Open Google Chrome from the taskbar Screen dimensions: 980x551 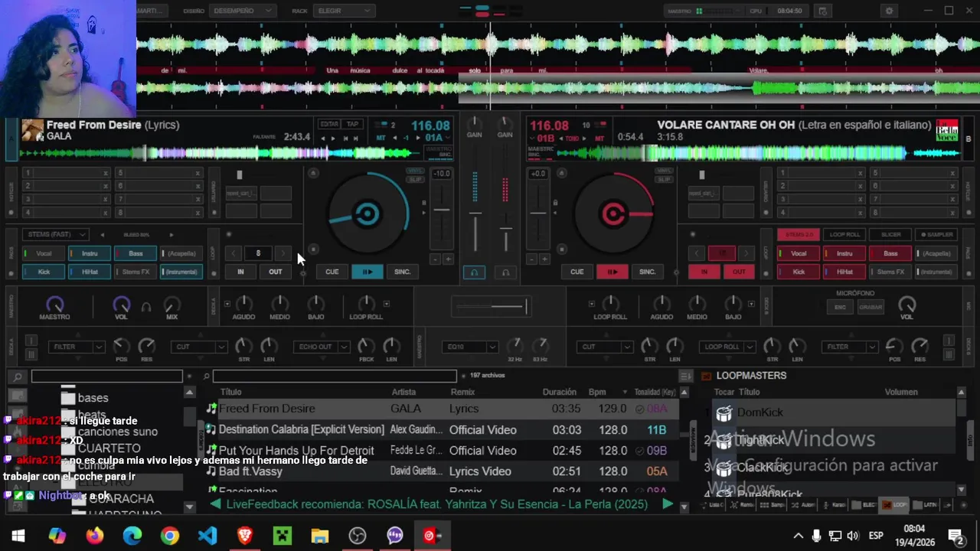click(170, 536)
